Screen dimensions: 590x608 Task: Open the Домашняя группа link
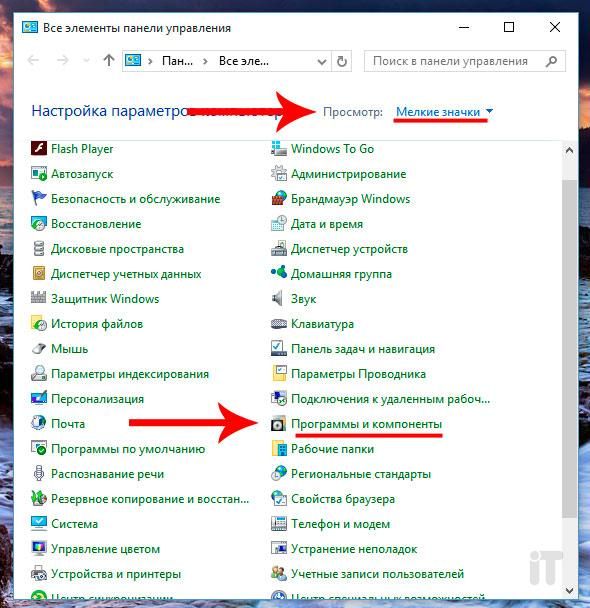click(x=341, y=274)
